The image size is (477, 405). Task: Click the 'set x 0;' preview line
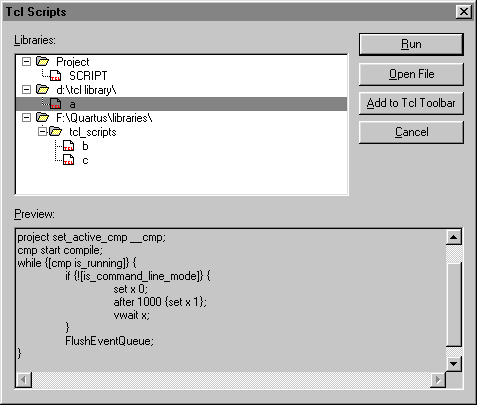[x=130, y=289]
